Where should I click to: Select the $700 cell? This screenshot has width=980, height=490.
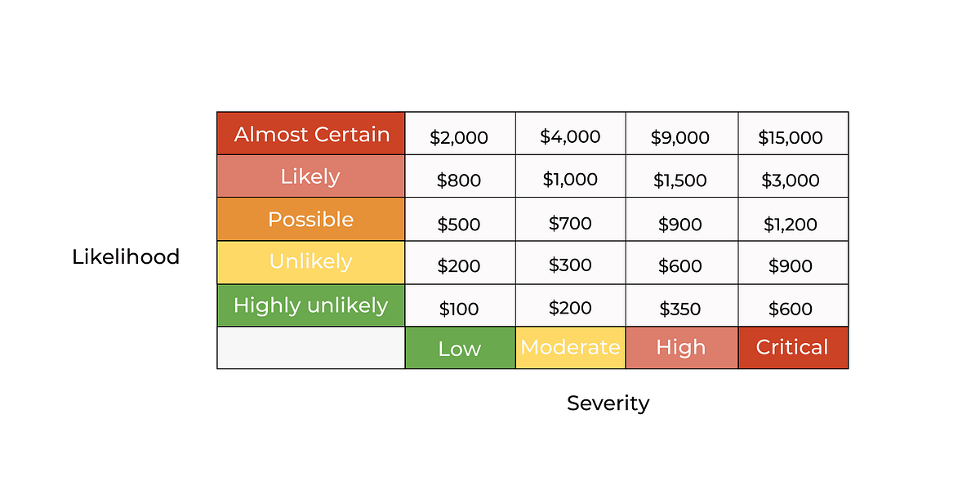point(571,220)
